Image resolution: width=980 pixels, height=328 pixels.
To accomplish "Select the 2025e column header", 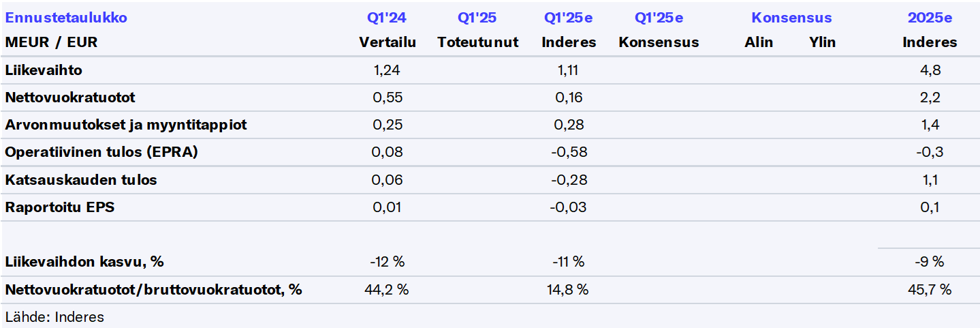I will (x=930, y=18).
